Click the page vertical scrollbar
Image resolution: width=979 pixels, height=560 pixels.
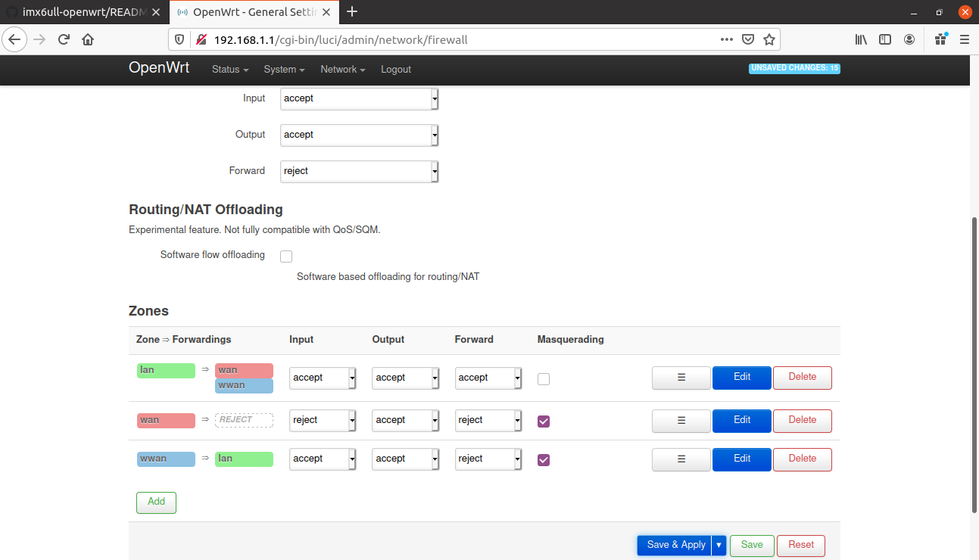974,366
